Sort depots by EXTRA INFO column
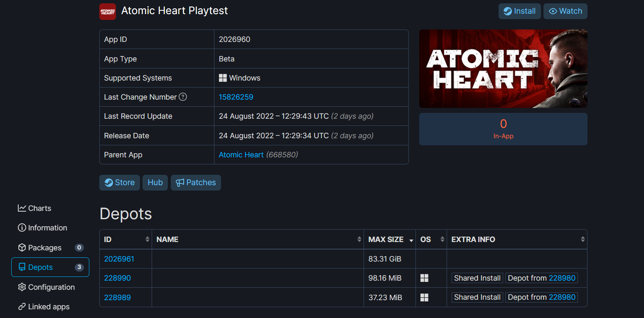644x318 pixels. click(x=517, y=240)
